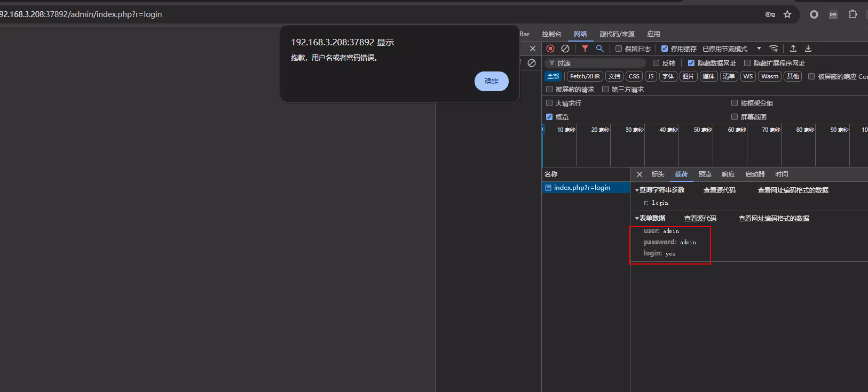Viewport: 868px width, 392px height.
Task: Open the 响应 response tab
Action: coord(728,174)
